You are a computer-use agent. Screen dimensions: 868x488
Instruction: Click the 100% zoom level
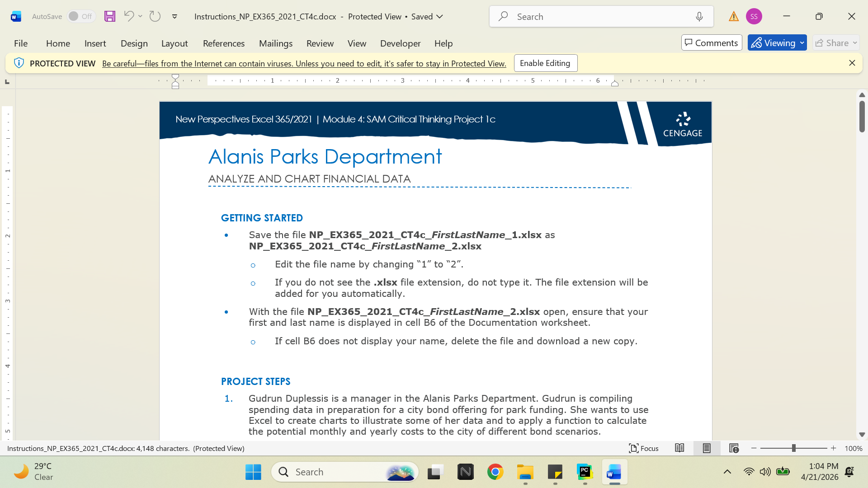854,449
